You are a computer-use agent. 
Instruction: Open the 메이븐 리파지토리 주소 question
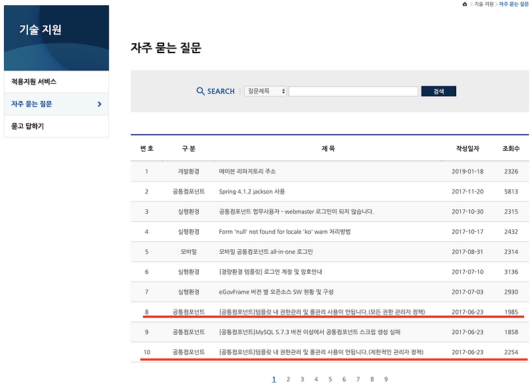click(x=247, y=171)
